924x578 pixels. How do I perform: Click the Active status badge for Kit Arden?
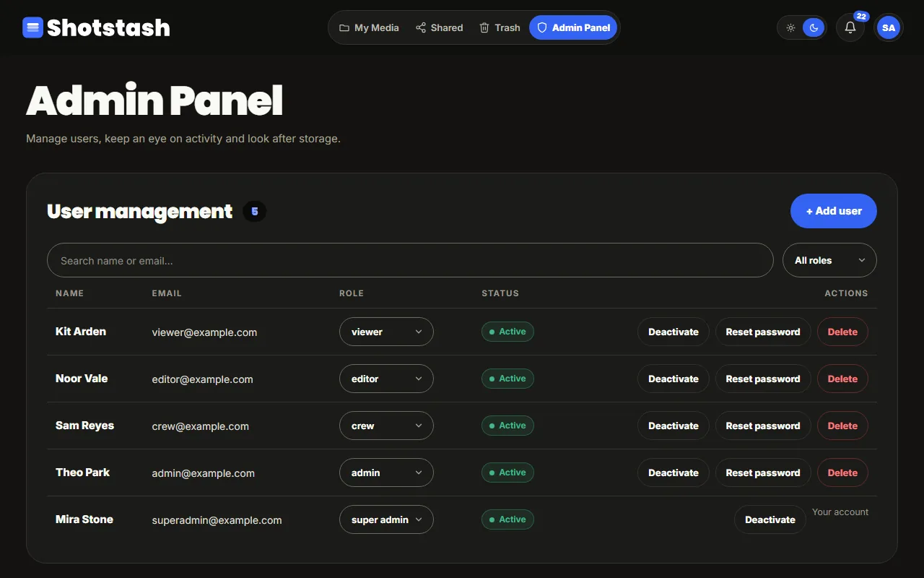tap(507, 332)
